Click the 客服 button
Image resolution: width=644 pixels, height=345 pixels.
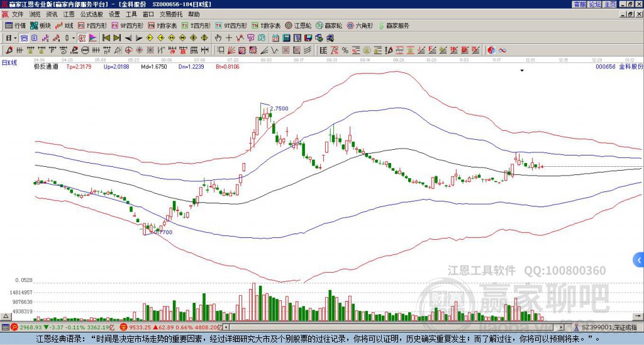pos(579,4)
